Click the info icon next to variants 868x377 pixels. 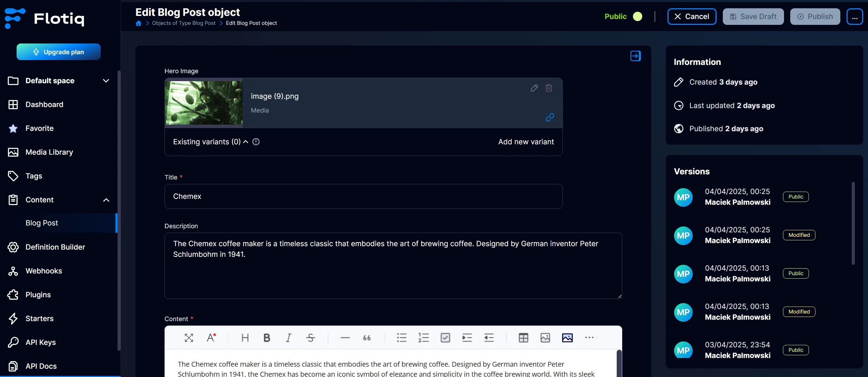pos(256,142)
